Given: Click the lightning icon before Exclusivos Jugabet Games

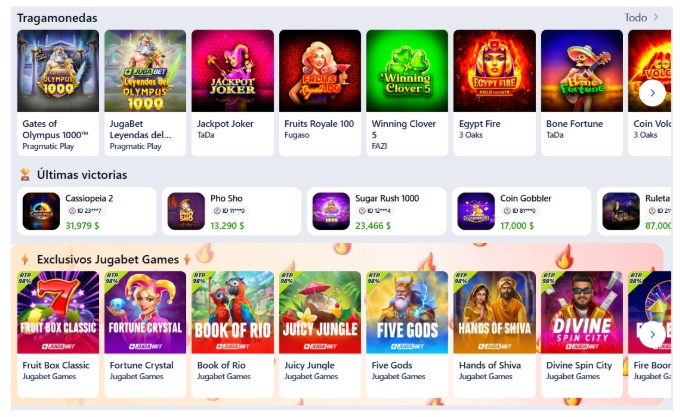Looking at the screenshot, I should (x=25, y=259).
